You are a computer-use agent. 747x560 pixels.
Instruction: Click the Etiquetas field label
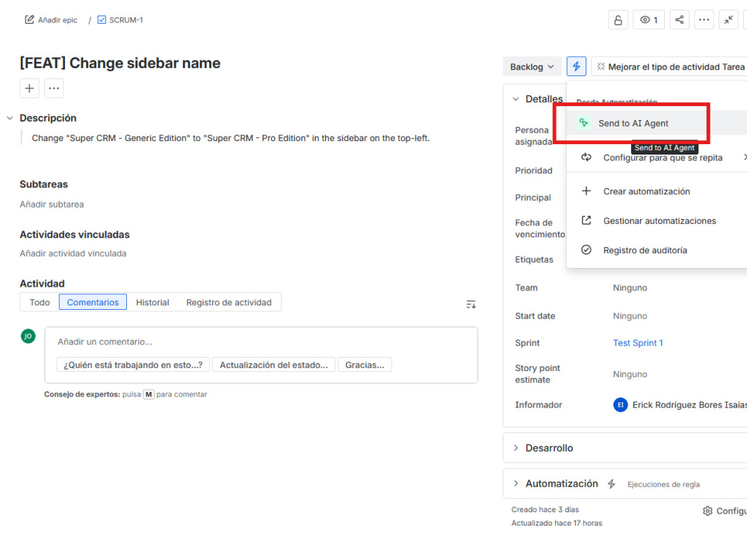(x=534, y=260)
